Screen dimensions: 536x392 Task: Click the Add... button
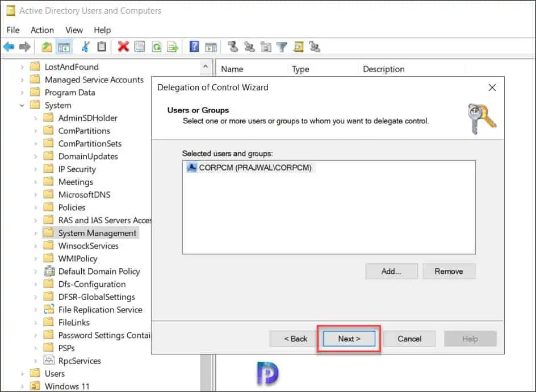point(391,271)
